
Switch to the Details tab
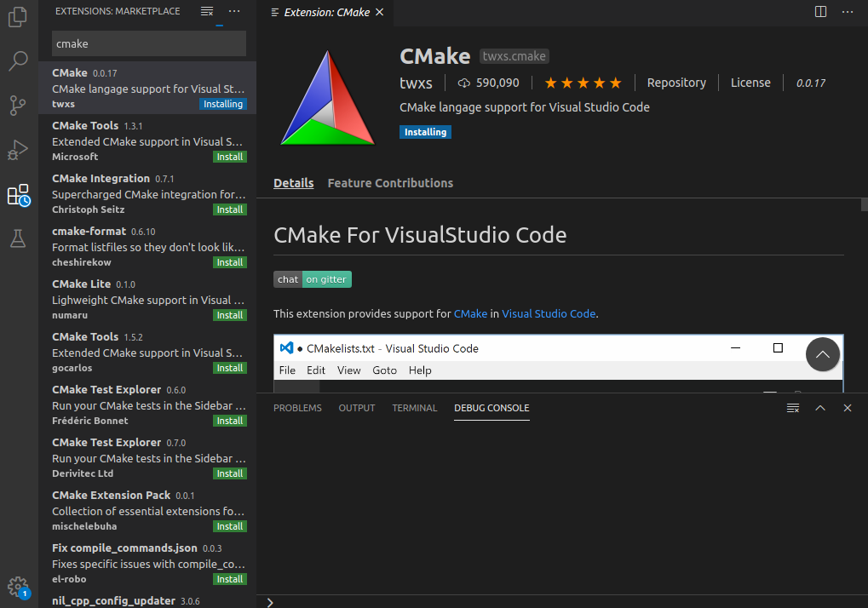coord(293,183)
